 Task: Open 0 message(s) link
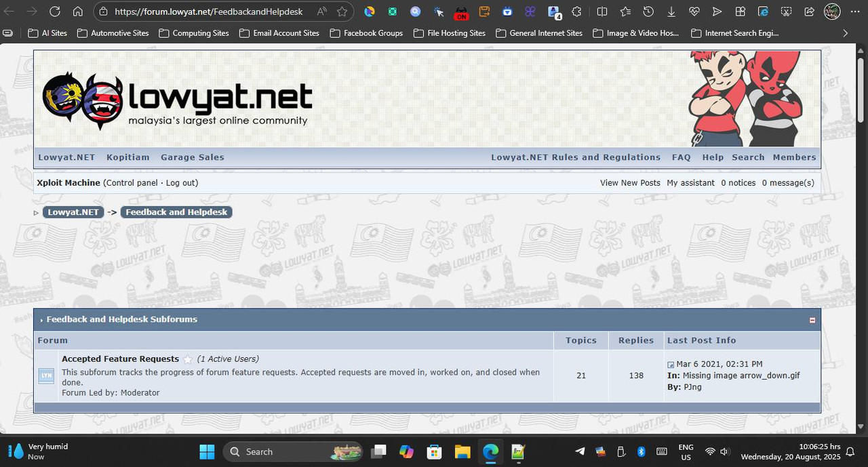point(788,183)
